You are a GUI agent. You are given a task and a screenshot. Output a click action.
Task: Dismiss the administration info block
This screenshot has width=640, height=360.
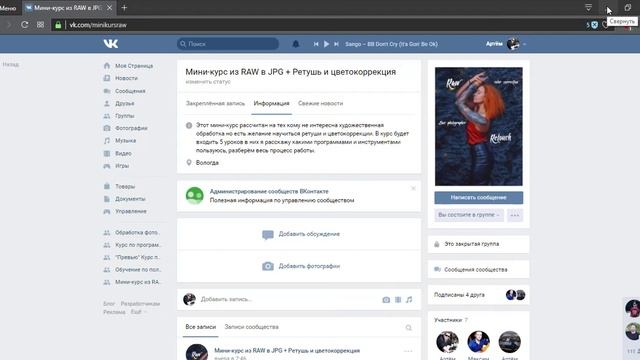pyautogui.click(x=413, y=188)
